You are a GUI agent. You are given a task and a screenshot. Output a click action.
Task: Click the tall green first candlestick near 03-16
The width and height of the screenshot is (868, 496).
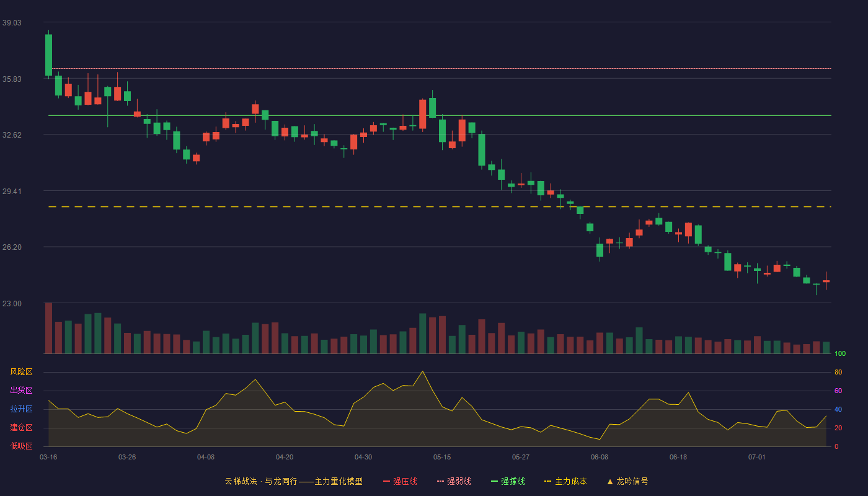tap(48, 55)
